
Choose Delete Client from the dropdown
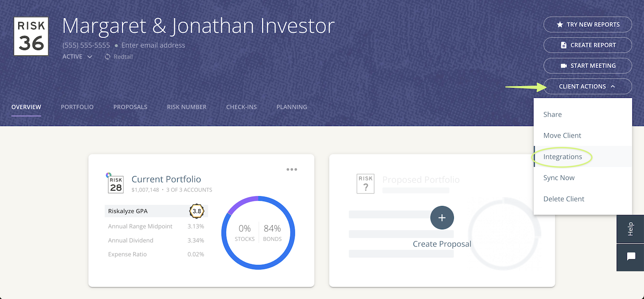coord(563,198)
